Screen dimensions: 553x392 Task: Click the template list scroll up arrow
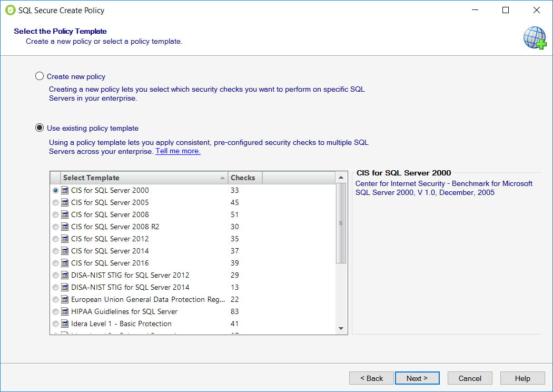coord(341,177)
